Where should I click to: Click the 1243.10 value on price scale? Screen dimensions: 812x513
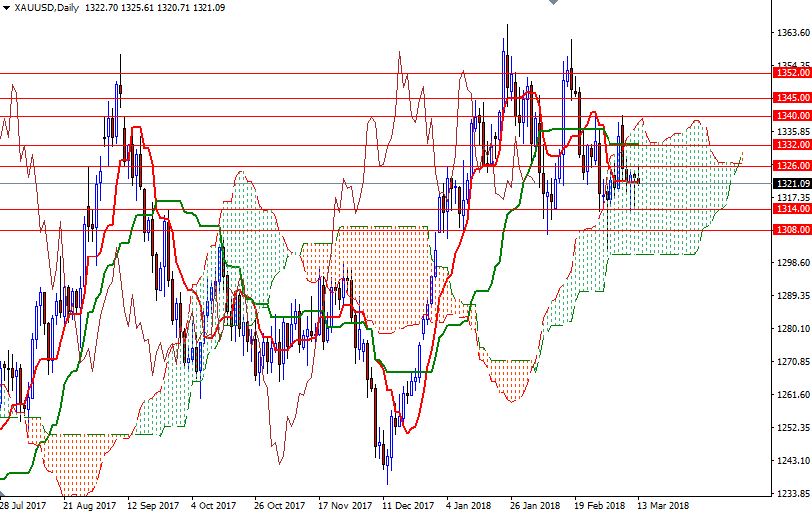pyautogui.click(x=792, y=461)
